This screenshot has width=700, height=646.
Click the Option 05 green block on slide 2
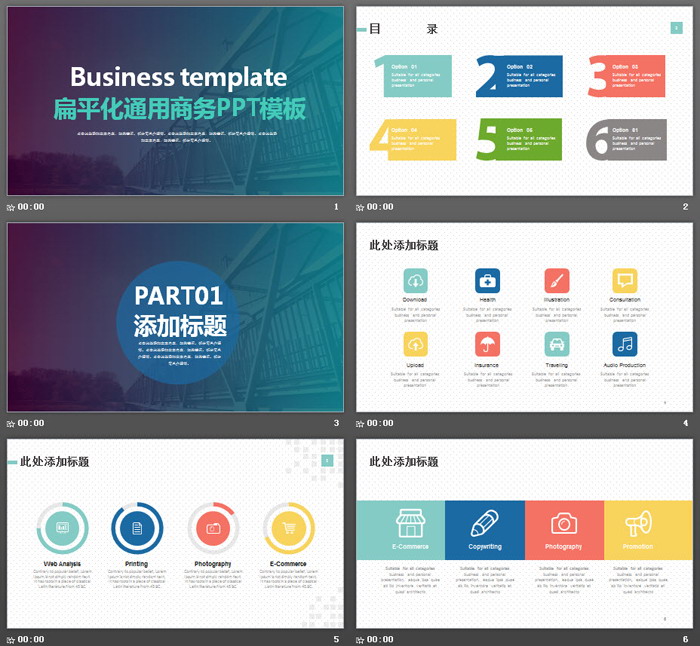(x=519, y=139)
